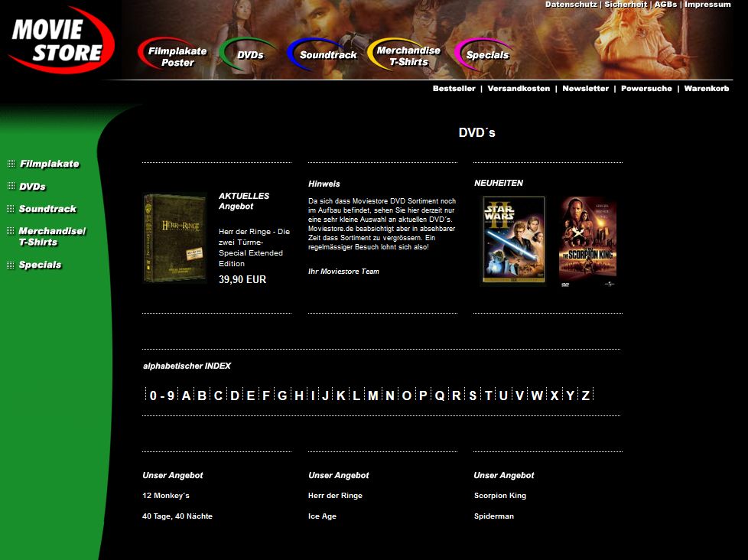Open the Sicherheit link

pyautogui.click(x=626, y=5)
